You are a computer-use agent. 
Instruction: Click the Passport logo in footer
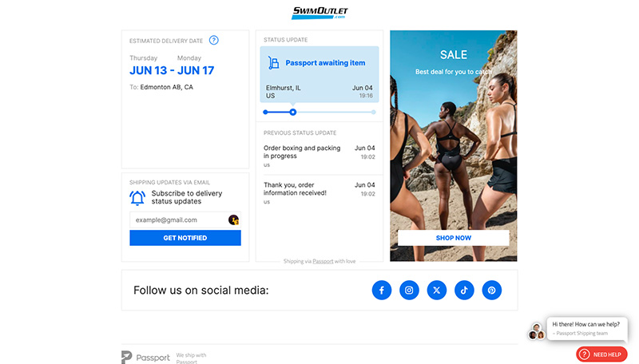[145, 358]
